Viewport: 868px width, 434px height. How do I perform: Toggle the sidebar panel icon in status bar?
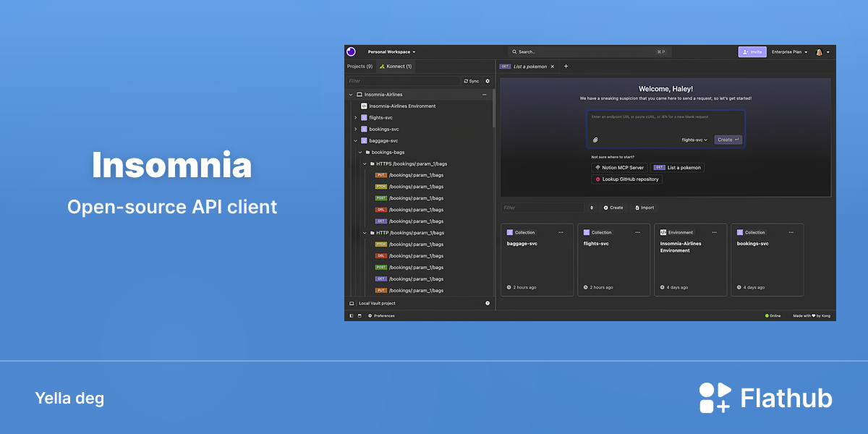tap(352, 316)
